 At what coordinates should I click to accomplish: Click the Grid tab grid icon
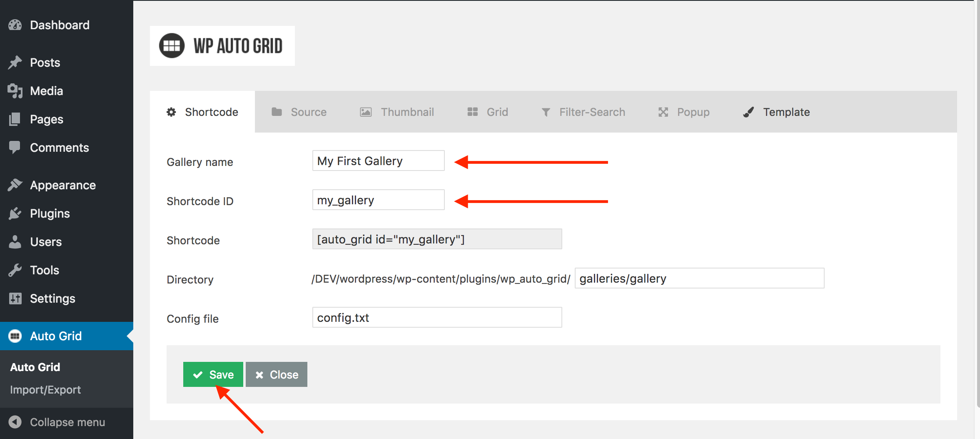pos(472,112)
